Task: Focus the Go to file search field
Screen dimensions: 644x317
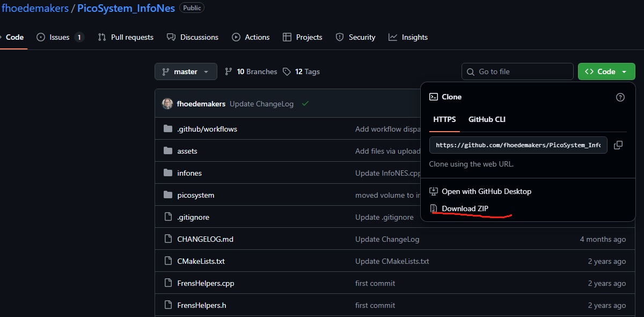Action: pyautogui.click(x=517, y=71)
